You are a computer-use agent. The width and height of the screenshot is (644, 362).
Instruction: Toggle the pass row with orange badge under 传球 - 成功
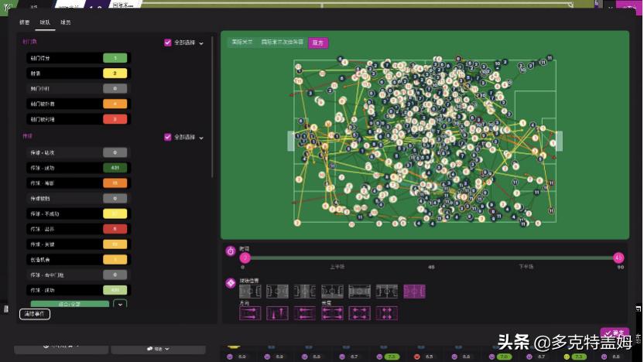click(x=78, y=183)
